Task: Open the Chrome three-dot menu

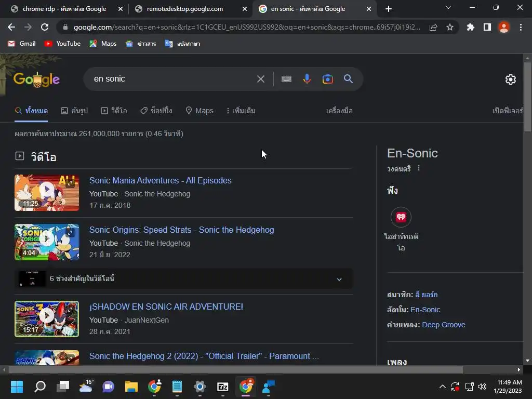Action: [x=521, y=27]
